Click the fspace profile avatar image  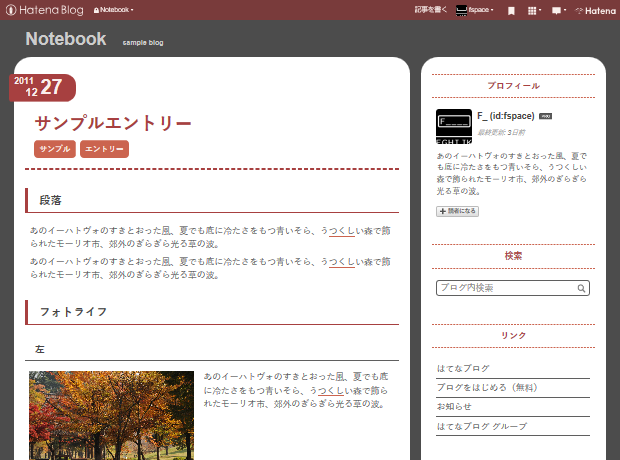point(454,126)
